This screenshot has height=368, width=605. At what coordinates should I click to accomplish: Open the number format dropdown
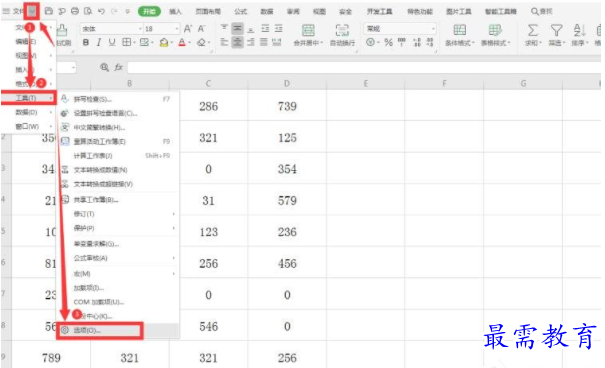pyautogui.click(x=433, y=29)
